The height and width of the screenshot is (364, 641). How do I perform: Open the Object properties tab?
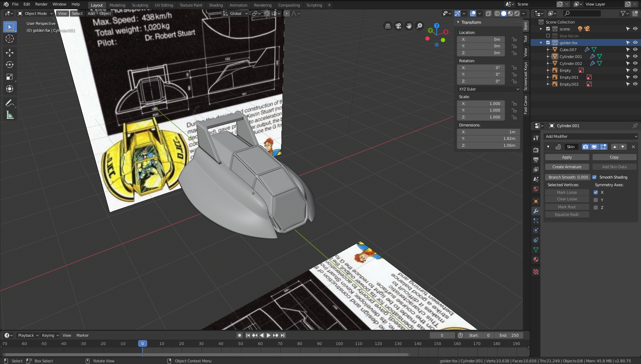536,201
